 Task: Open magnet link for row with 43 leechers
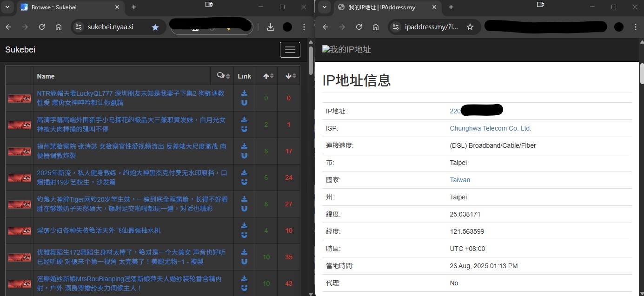coord(244,288)
